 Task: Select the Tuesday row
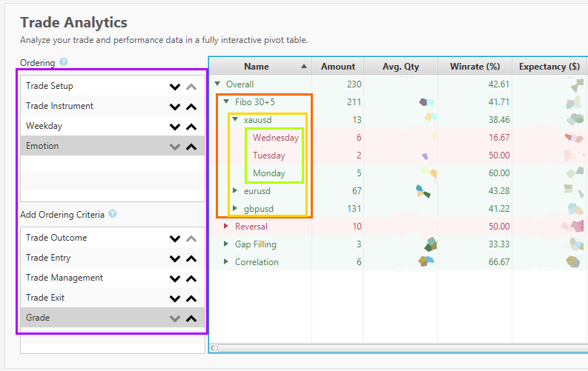269,156
